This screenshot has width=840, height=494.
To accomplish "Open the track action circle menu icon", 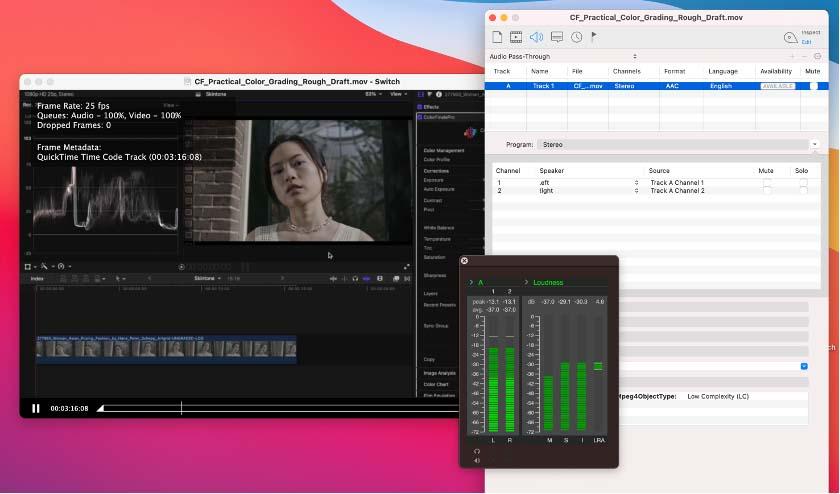I will point(818,56).
